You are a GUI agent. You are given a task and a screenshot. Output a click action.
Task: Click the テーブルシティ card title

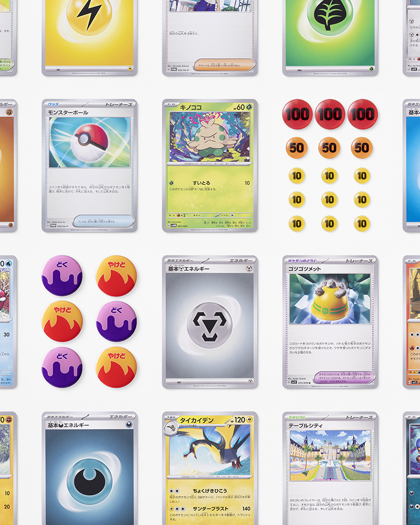(306, 426)
